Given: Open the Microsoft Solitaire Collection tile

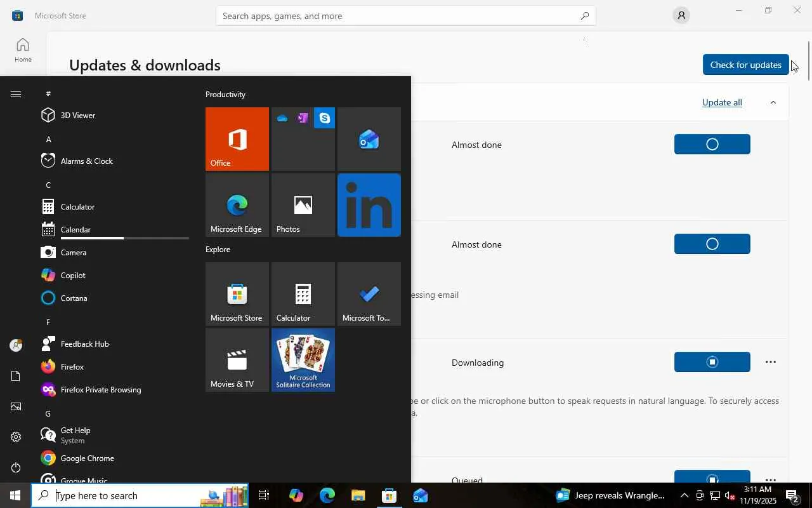Looking at the screenshot, I should tap(303, 360).
